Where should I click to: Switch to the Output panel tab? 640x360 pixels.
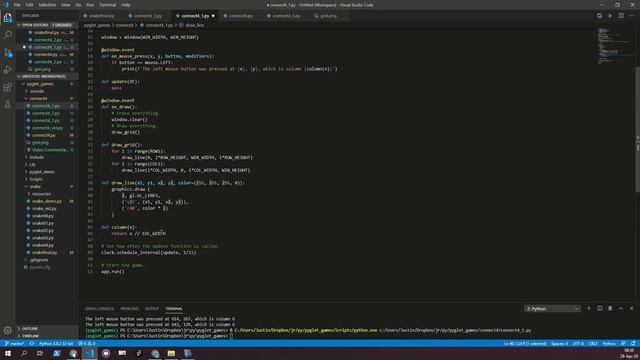pos(151,309)
